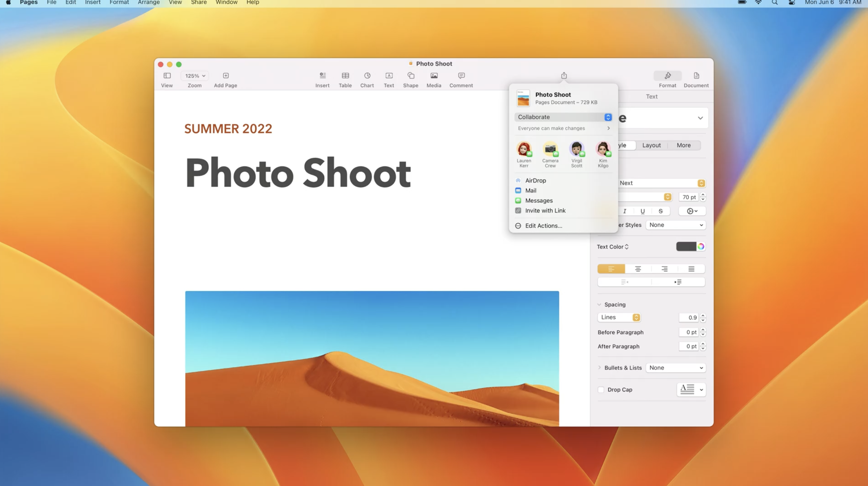Image resolution: width=868 pixels, height=486 pixels.
Task: Collapse the Spacing section
Action: coord(599,304)
